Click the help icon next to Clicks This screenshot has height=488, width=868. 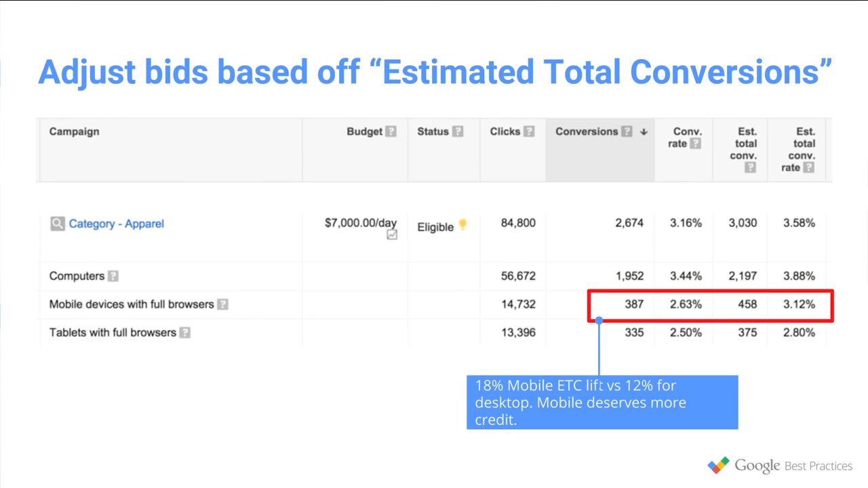(529, 131)
